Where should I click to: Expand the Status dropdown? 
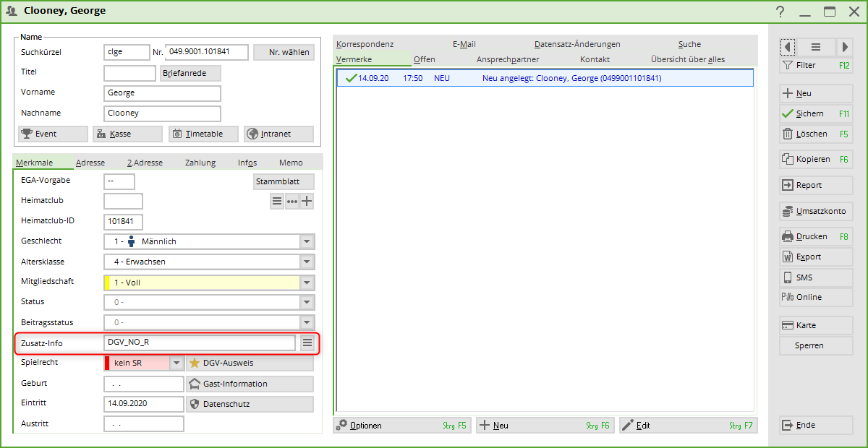tap(307, 302)
